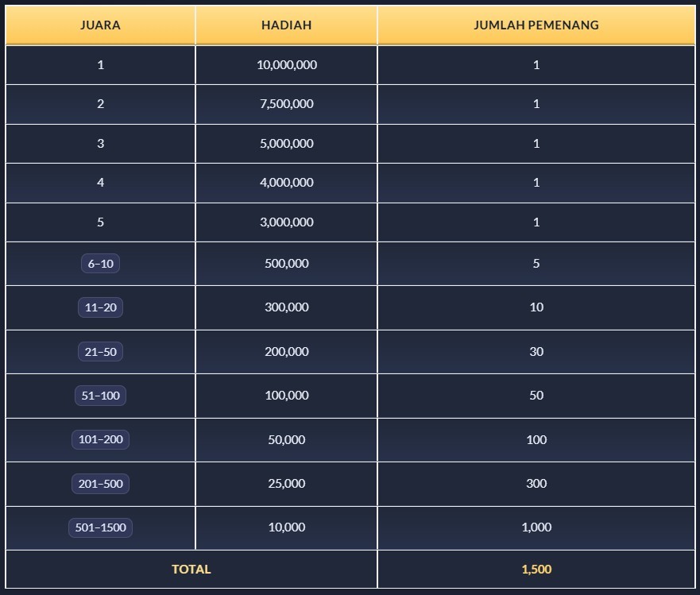Click the 501–1500 rank badge

100,527
